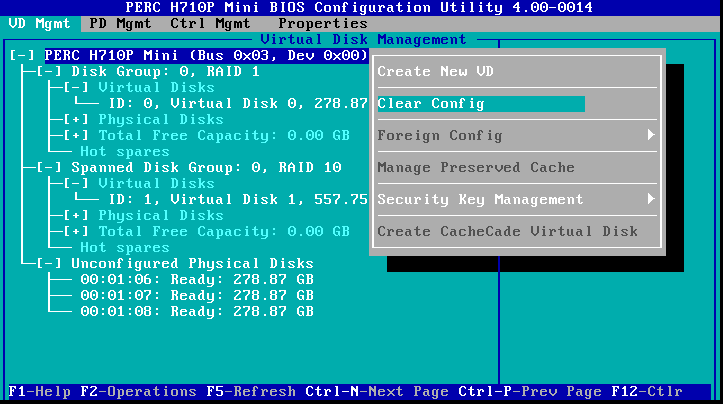Click Unconfigured Physical Disks label
The image size is (723, 404).
click(x=192, y=264)
